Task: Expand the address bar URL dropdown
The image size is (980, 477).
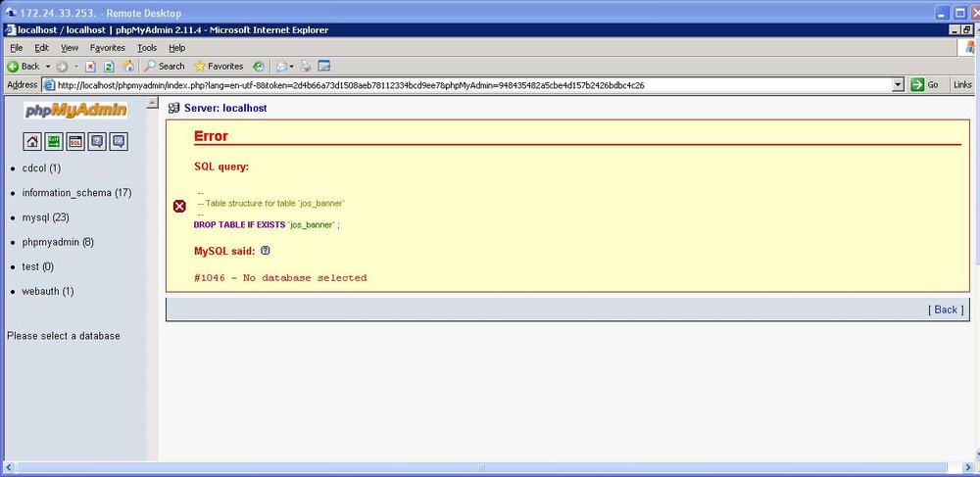Action: tap(899, 85)
